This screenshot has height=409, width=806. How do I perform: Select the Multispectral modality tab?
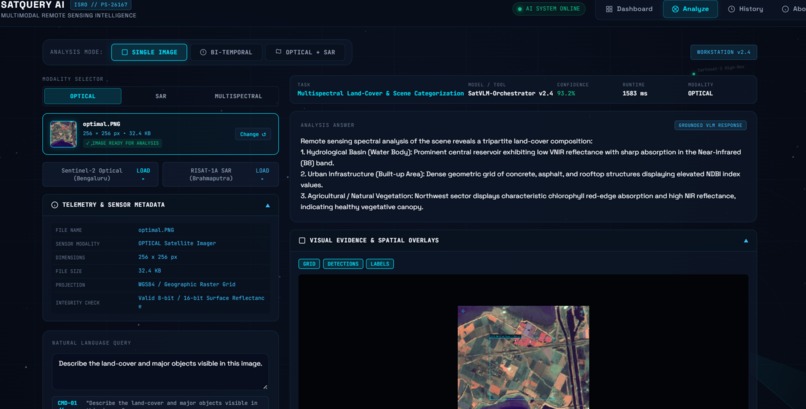(238, 96)
